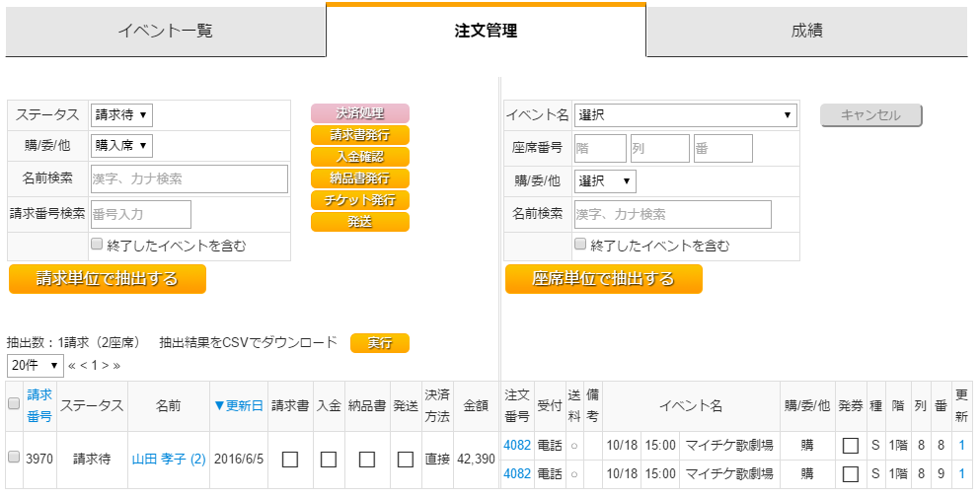Click the 請求番号検索 input field
Image resolution: width=980 pixels, height=497 pixels.
pos(140,214)
